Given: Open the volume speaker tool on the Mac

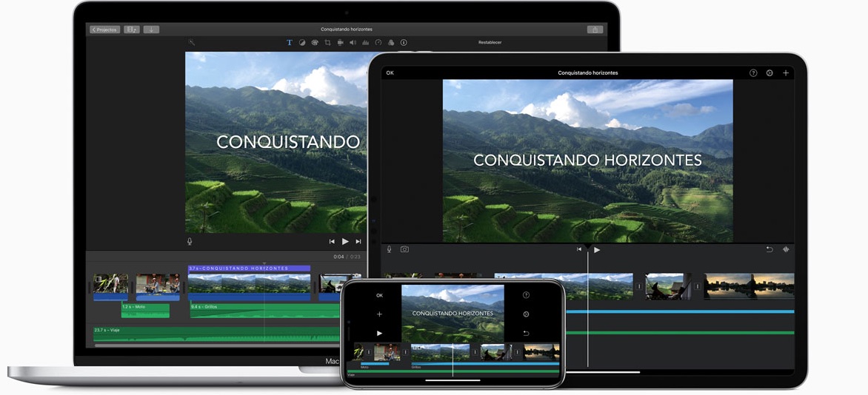Looking at the screenshot, I should point(353,43).
